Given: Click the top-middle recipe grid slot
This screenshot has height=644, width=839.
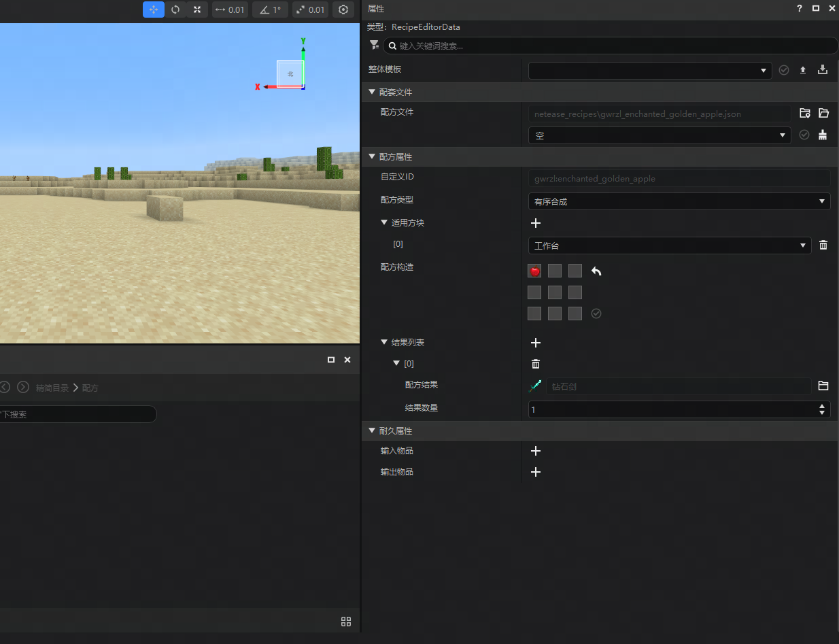Looking at the screenshot, I should click(555, 271).
